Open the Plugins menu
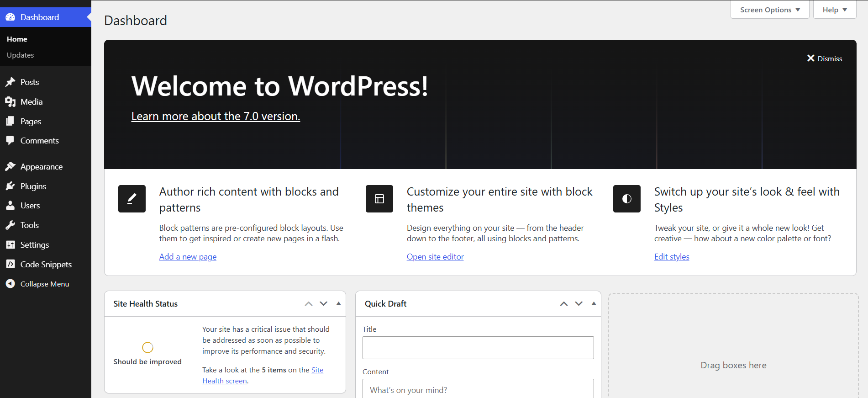Screen dimensions: 868x398 46,186
